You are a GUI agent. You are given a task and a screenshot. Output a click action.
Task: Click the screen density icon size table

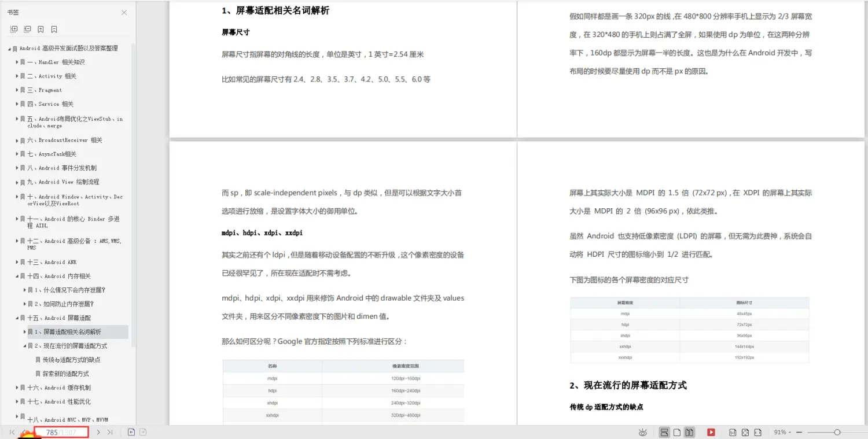(689, 330)
